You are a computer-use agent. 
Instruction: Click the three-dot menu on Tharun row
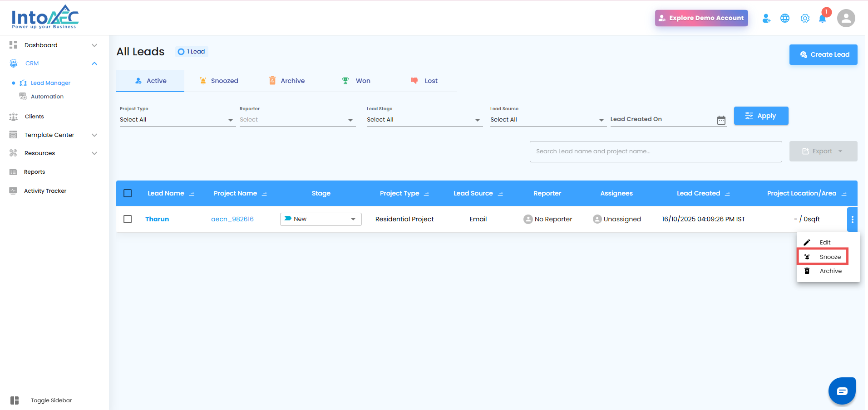coord(852,220)
